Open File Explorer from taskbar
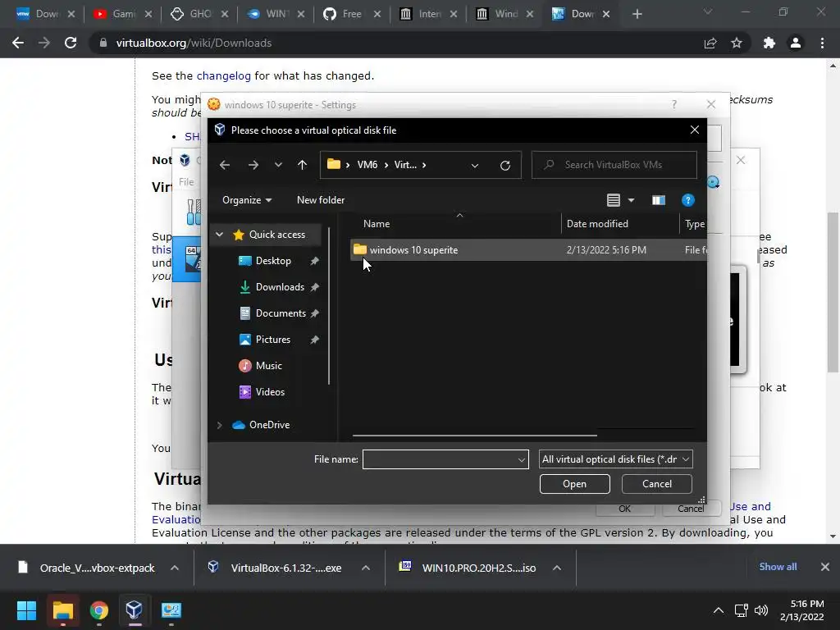This screenshot has height=630, width=840. point(62,610)
